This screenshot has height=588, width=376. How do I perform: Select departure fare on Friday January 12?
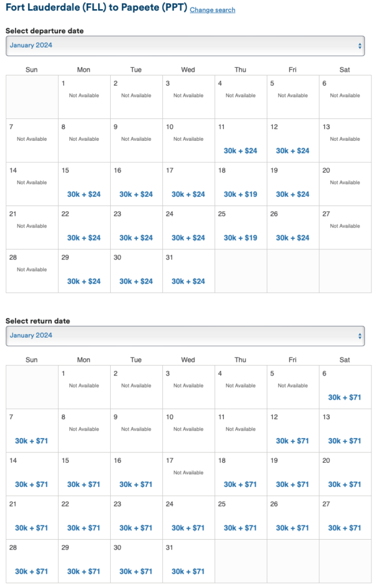[x=293, y=151]
